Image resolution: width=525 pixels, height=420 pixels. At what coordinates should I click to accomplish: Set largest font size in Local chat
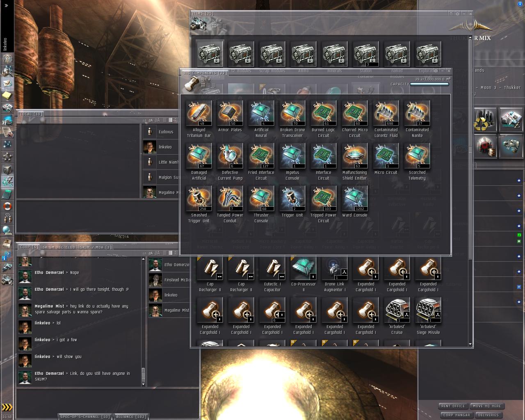tap(157, 120)
